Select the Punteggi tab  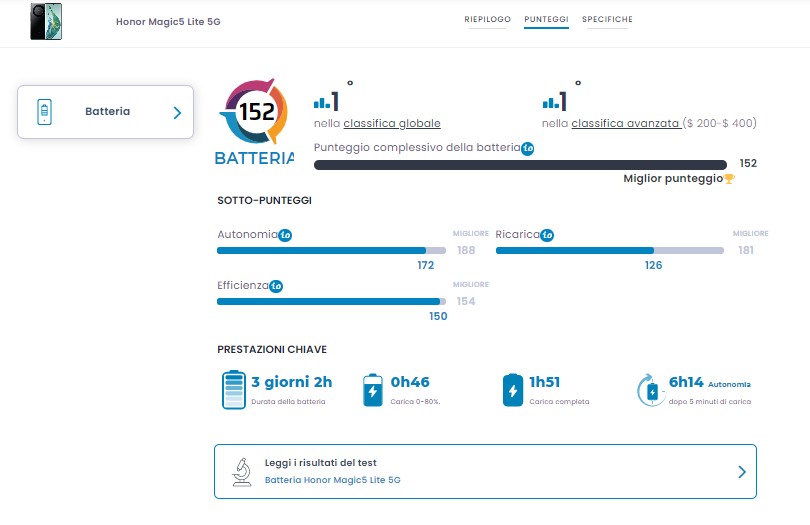tap(546, 20)
